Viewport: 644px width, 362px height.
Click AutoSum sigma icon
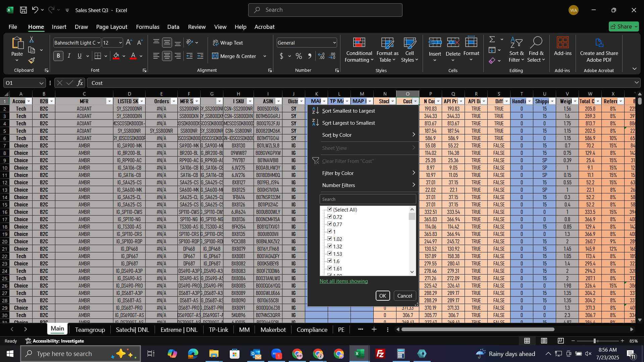pos(492,40)
